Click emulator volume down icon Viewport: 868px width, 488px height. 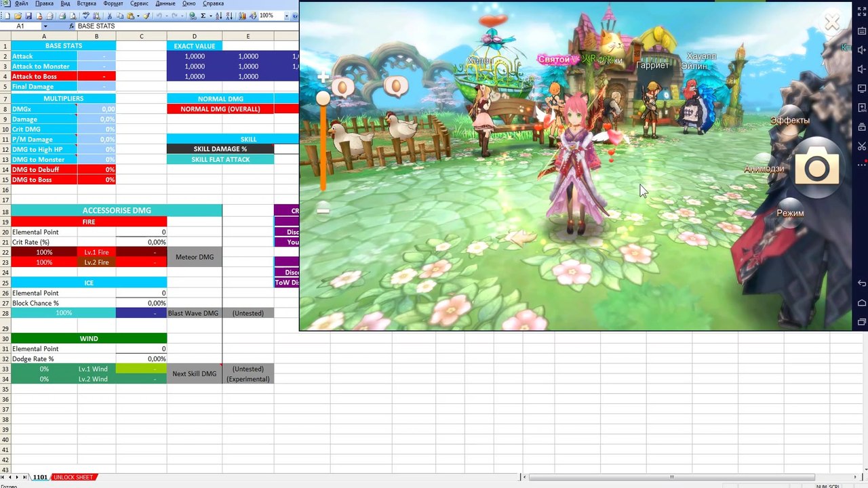point(861,68)
